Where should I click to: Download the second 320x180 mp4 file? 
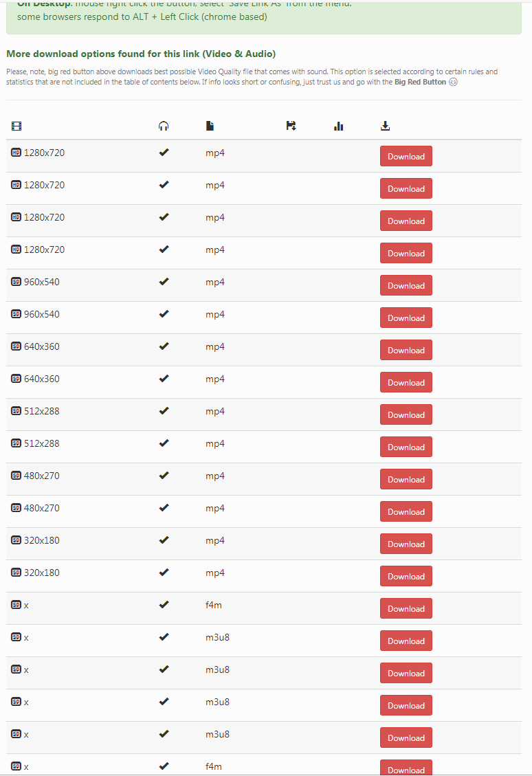click(406, 577)
